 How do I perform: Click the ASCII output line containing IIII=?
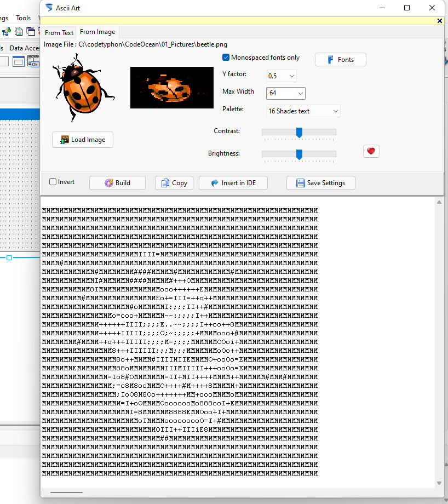tap(180, 254)
